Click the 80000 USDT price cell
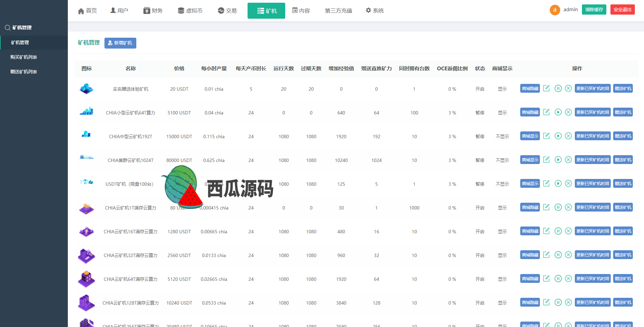Viewport: 644px width, 327px height. (179, 160)
